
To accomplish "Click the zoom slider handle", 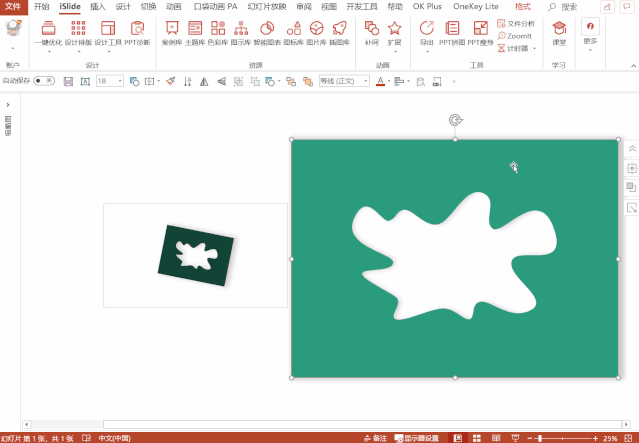I will 540,439.
